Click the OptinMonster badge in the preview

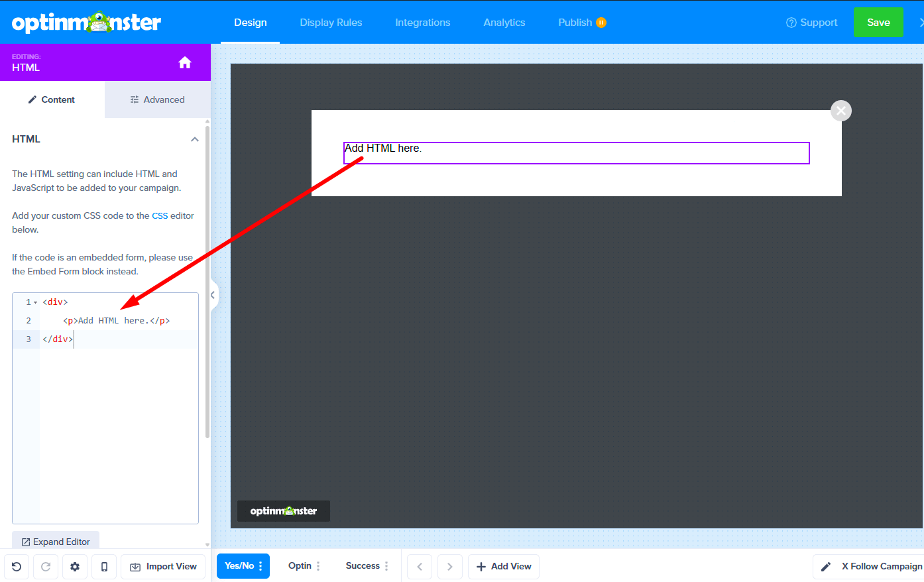[284, 511]
